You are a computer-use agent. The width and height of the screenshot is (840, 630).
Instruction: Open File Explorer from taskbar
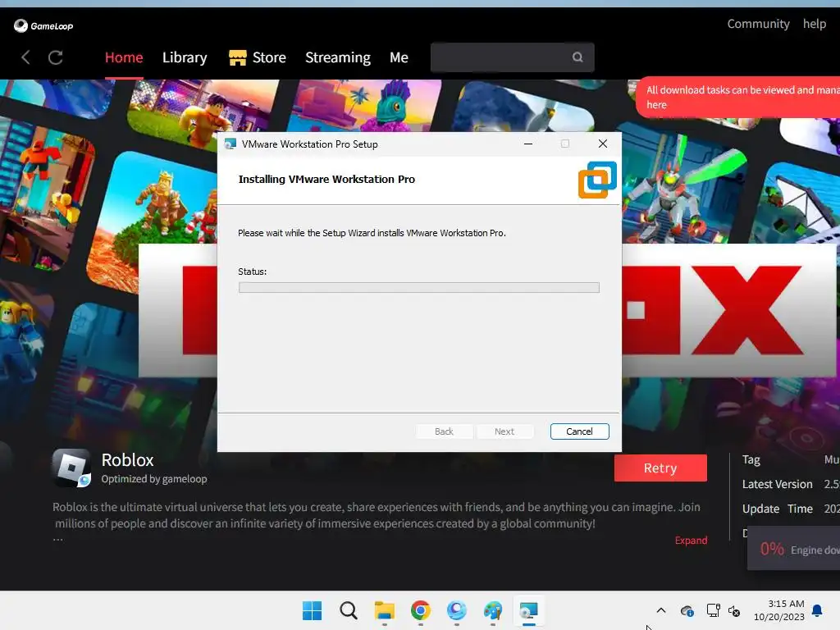click(x=384, y=610)
